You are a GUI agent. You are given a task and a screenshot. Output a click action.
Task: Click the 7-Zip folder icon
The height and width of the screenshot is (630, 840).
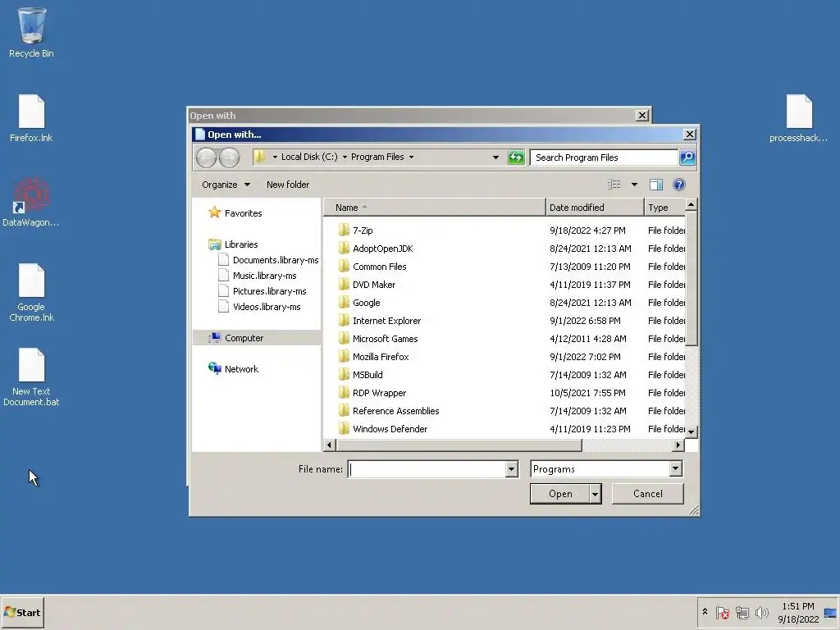click(x=344, y=231)
